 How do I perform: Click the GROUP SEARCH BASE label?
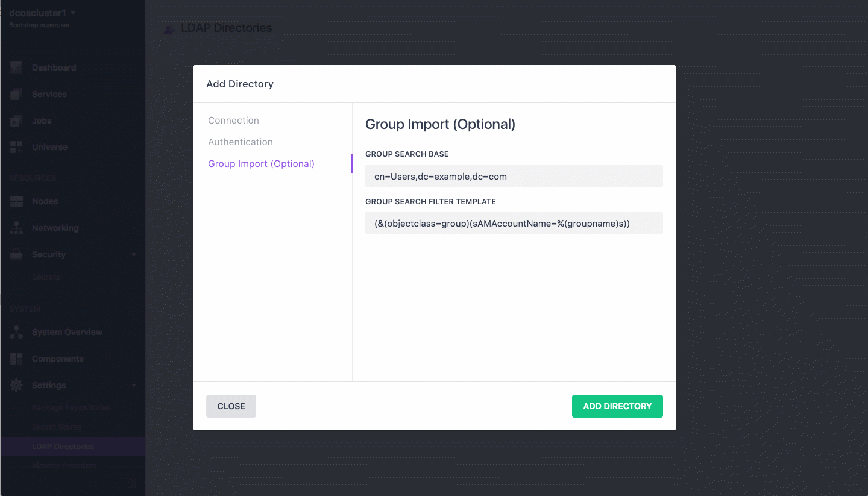(x=407, y=154)
